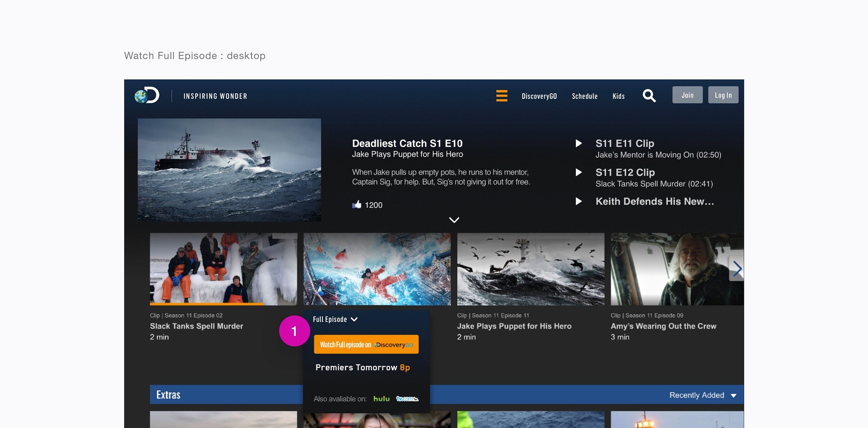Click Clip | Season 11 Episode 09 label
Image resolution: width=868 pixels, height=428 pixels.
pyautogui.click(x=647, y=316)
